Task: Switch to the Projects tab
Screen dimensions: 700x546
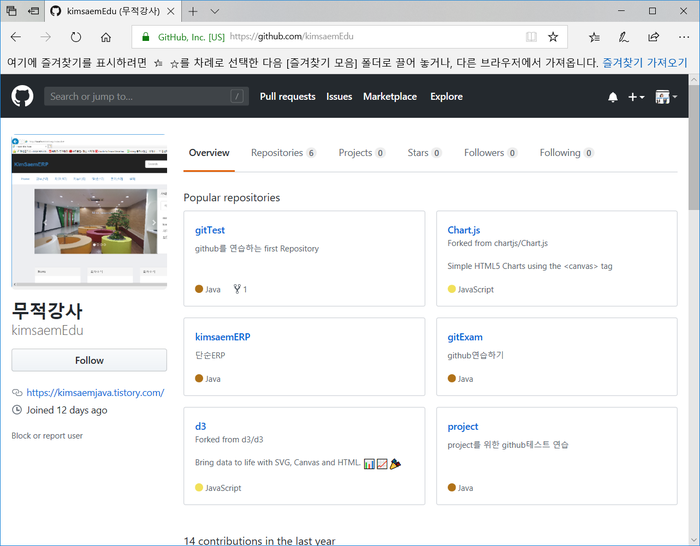Action: pyautogui.click(x=361, y=153)
